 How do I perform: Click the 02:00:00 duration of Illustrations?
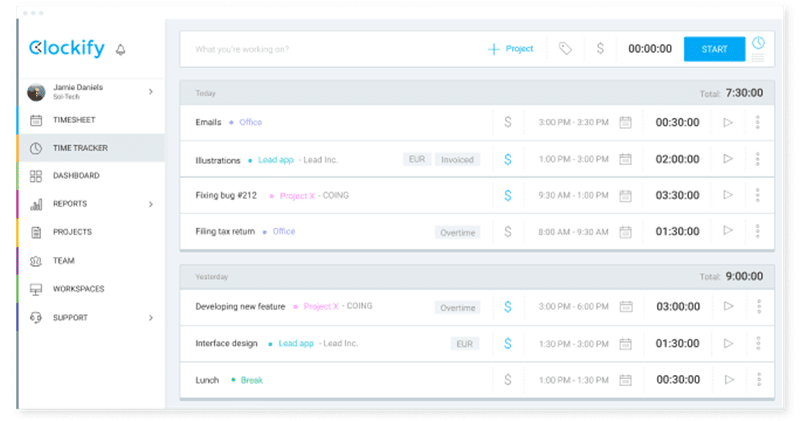pyautogui.click(x=677, y=159)
